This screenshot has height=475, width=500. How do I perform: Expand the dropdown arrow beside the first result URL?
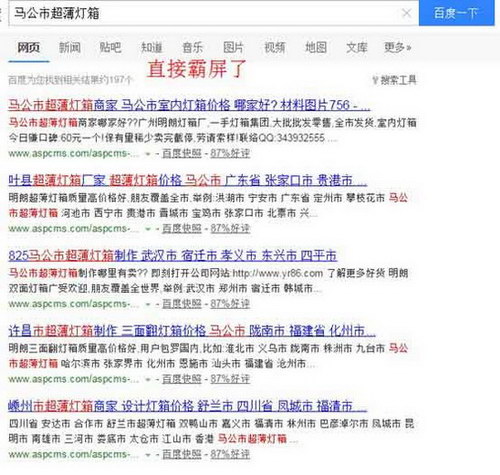coord(148,154)
